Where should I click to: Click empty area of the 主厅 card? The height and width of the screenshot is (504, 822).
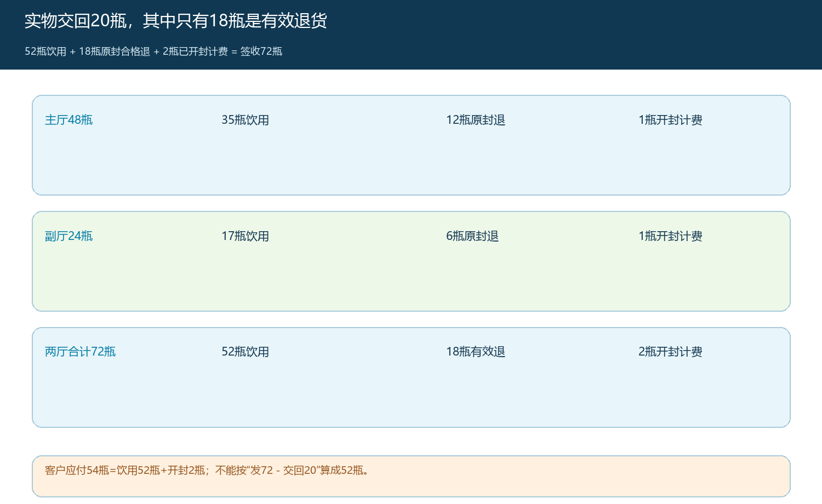point(411,163)
